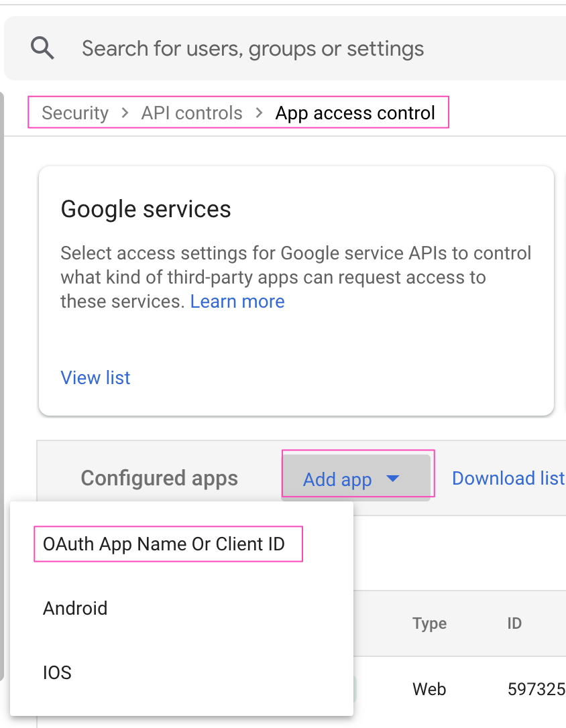Screen dimensions: 566x728
Task: Click the Add app button
Action: pos(337,478)
